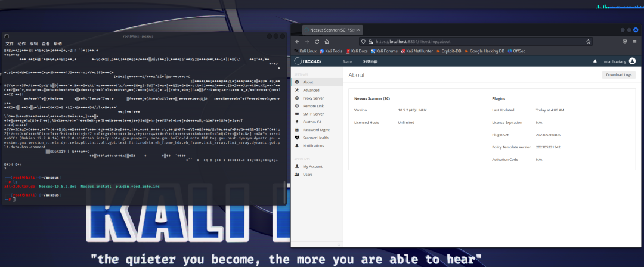Click the user avatar icon beside mianhuatang
644x267 pixels.
632,61
